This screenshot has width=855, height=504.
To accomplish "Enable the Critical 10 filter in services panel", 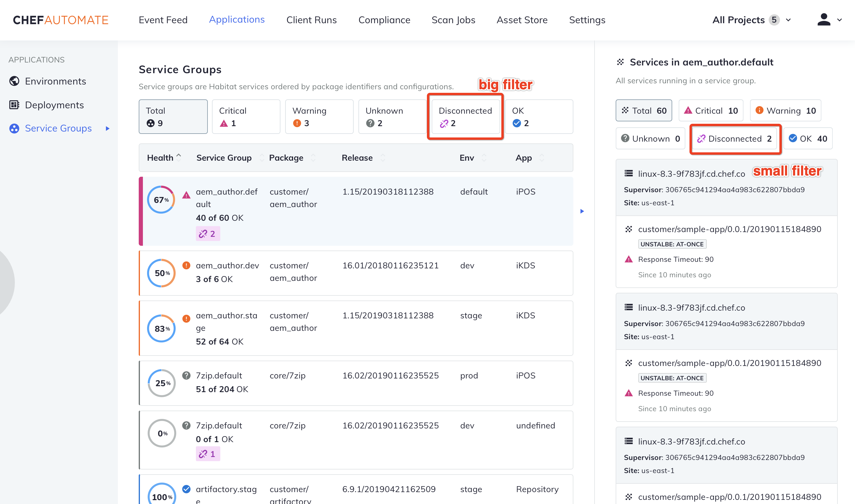I will [711, 110].
